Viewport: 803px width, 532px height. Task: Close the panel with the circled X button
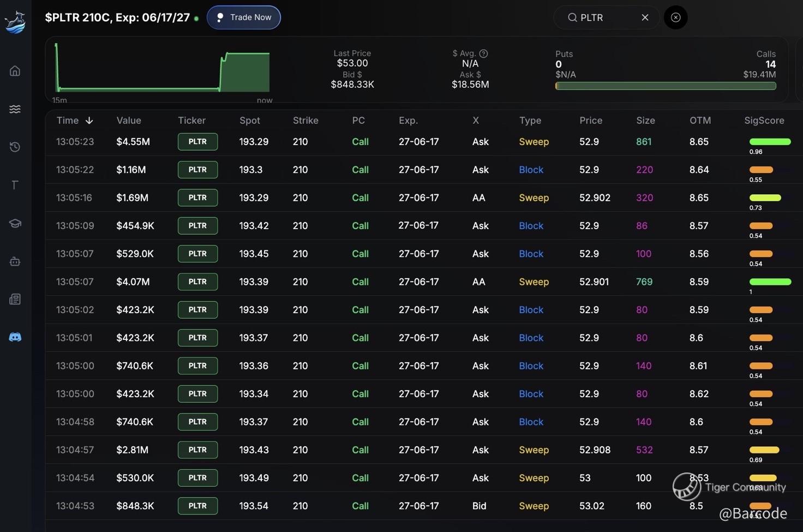click(x=675, y=17)
